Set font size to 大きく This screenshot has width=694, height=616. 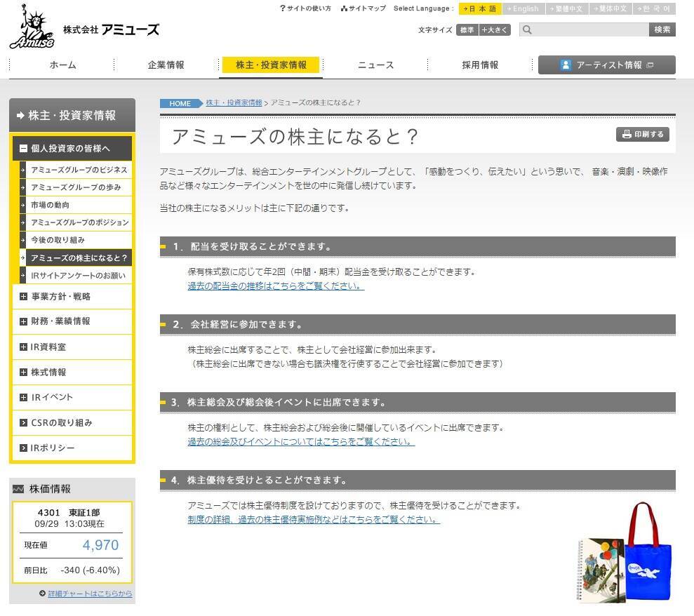(x=495, y=29)
